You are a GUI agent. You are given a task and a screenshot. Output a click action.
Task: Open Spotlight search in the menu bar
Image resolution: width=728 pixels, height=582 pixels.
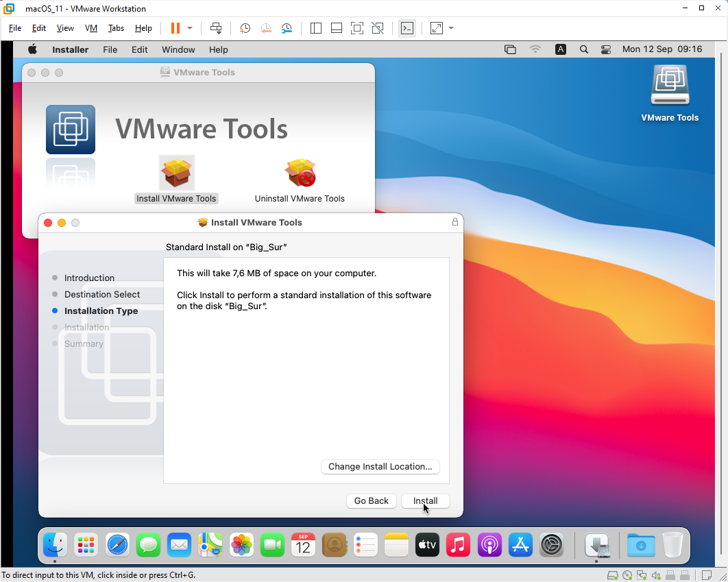[584, 49]
